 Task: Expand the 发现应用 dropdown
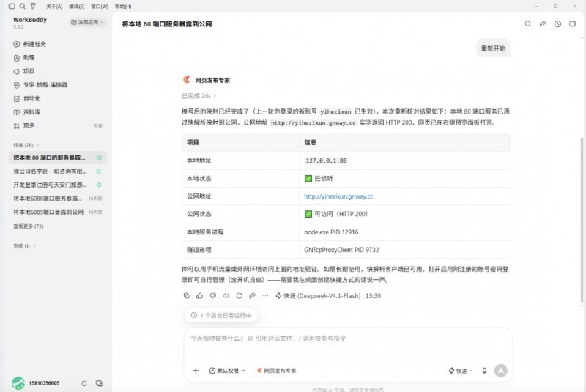click(x=87, y=22)
